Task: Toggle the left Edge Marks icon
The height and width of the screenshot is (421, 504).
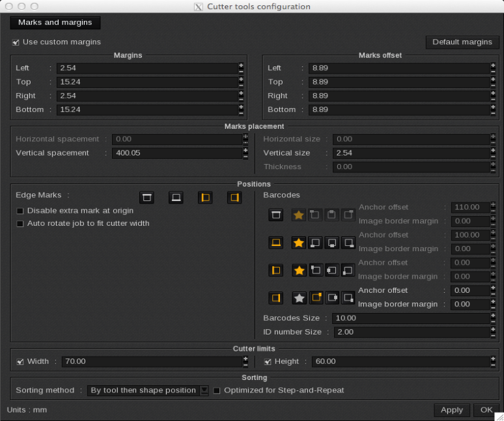Action: (x=205, y=197)
